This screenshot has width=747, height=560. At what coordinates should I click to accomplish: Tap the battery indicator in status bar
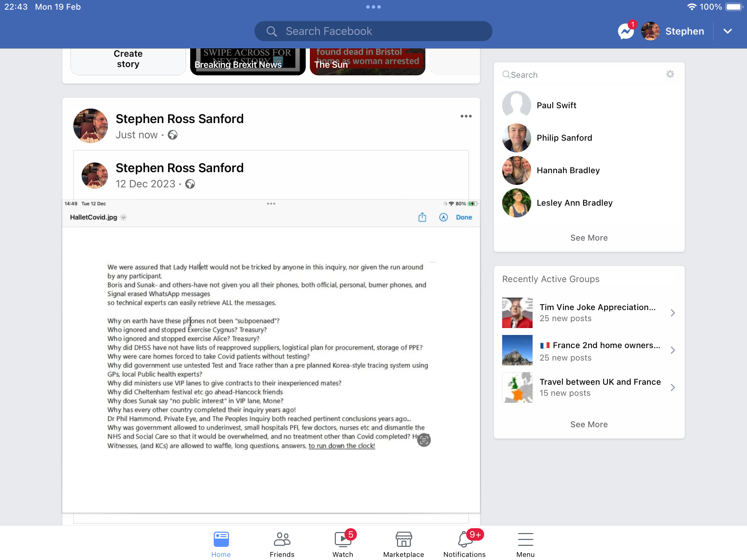734,7
